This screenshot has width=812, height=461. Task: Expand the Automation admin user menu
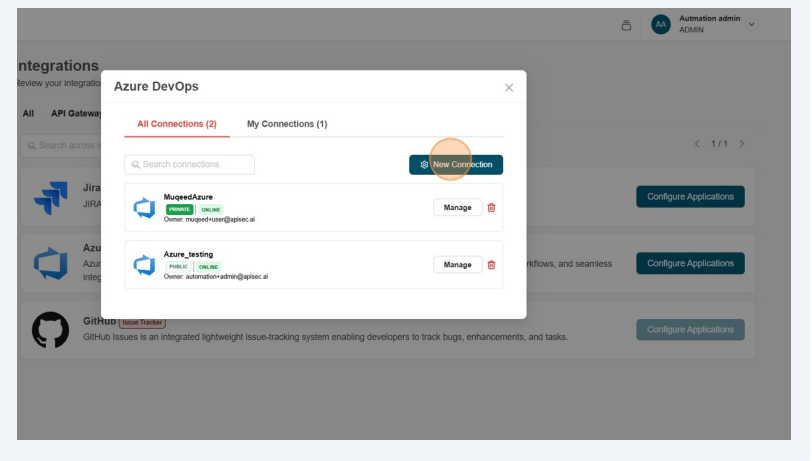(x=752, y=24)
